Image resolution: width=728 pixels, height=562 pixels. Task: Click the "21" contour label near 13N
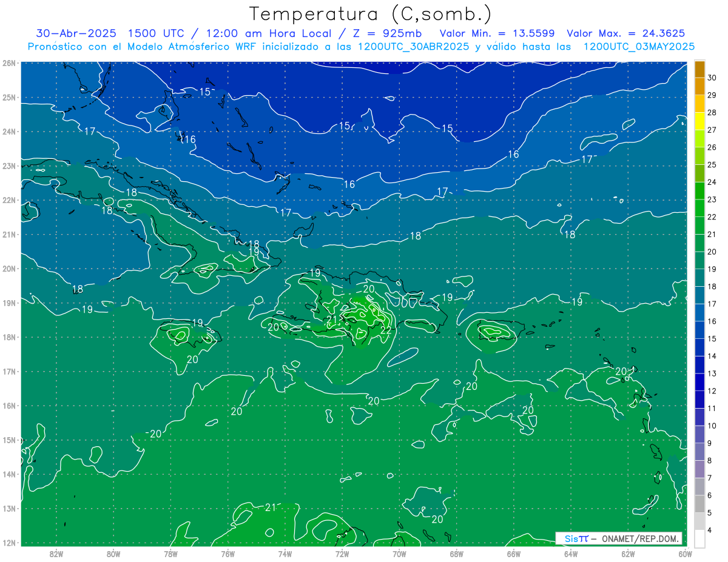pyautogui.click(x=271, y=507)
